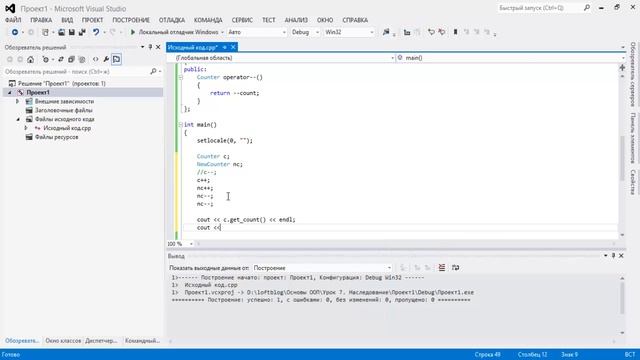Toggle the Preview Selected Items icon
The height and width of the screenshot is (360, 640).
(x=116, y=60)
